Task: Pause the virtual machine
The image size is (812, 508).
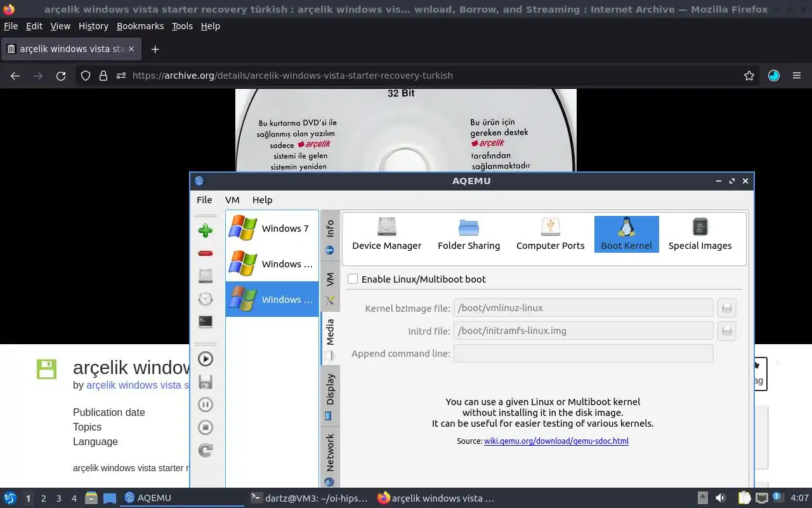Action: coord(205,404)
